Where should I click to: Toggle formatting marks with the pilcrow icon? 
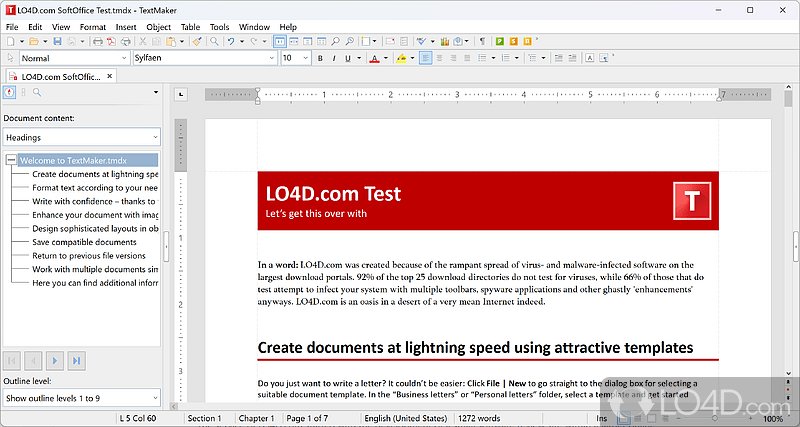[x=482, y=41]
